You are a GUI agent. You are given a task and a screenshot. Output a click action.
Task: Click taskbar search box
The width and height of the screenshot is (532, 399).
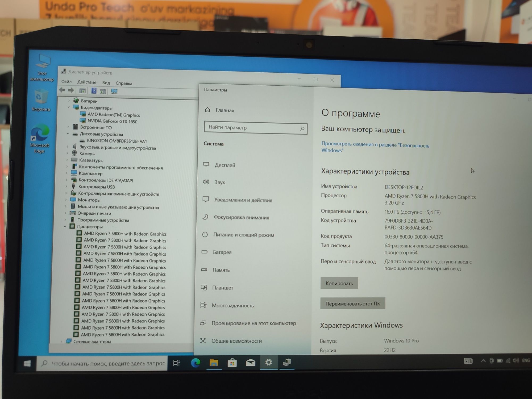(x=102, y=363)
